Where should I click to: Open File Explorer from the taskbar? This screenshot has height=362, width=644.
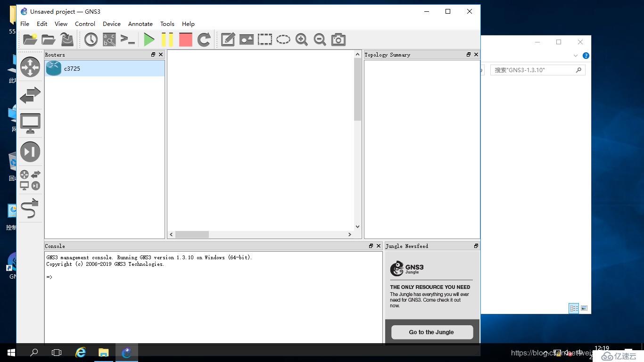click(104, 352)
